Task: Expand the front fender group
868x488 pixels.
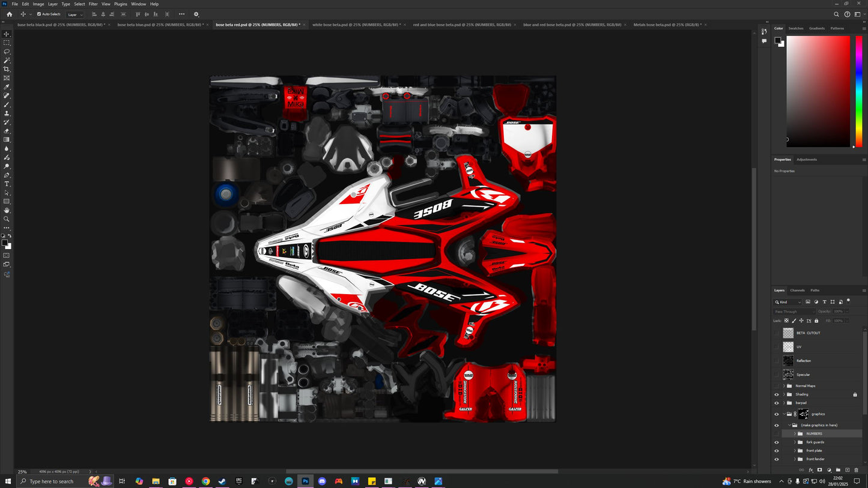Action: pyautogui.click(x=795, y=459)
